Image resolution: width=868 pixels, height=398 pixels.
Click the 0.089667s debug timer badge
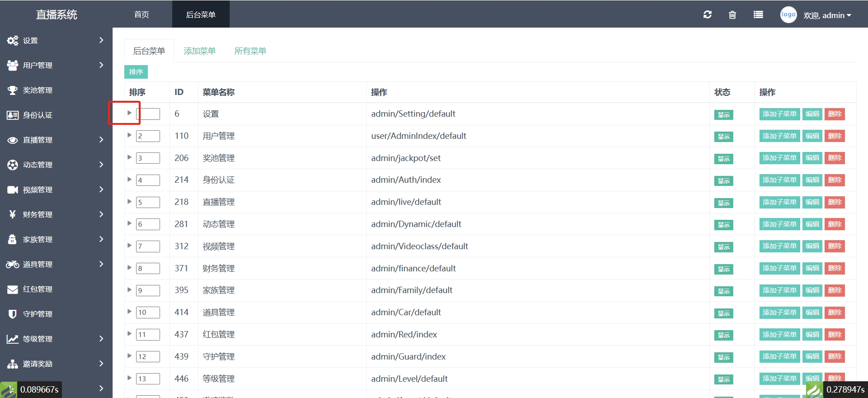click(31, 389)
